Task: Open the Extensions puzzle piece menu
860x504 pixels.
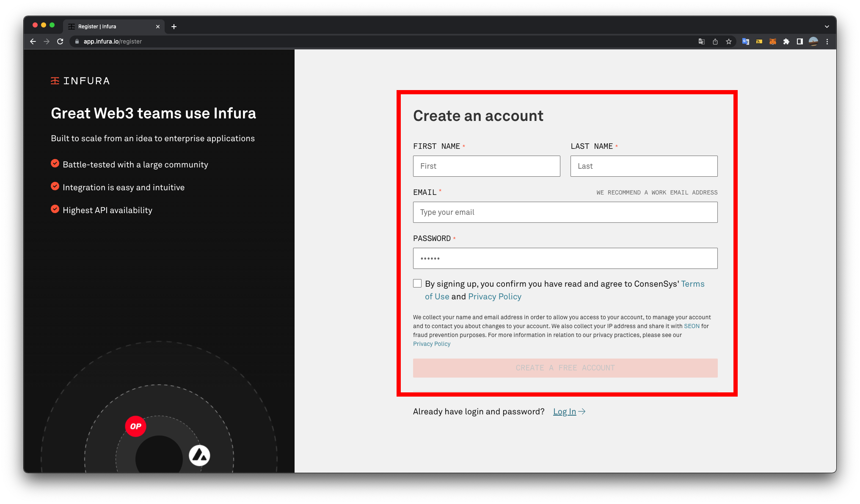Action: (x=786, y=41)
